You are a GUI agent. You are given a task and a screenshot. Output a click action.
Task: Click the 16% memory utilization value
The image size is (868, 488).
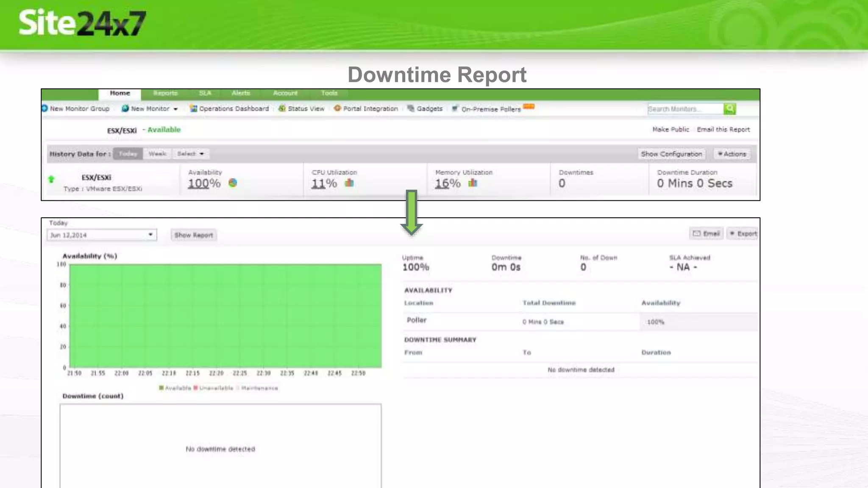click(x=448, y=183)
